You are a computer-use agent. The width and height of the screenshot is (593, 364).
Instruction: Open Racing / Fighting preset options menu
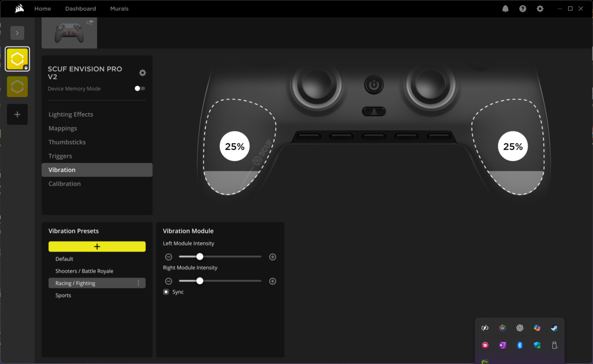pos(139,283)
